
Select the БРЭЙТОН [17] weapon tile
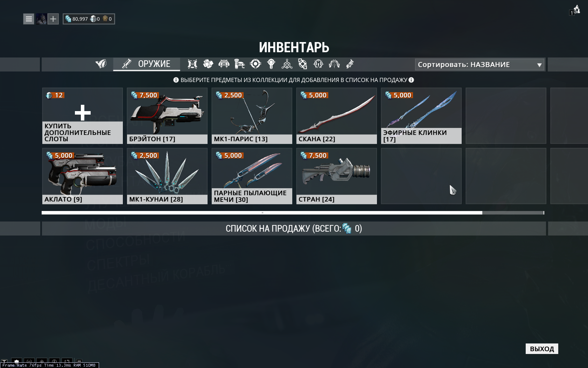[167, 116]
